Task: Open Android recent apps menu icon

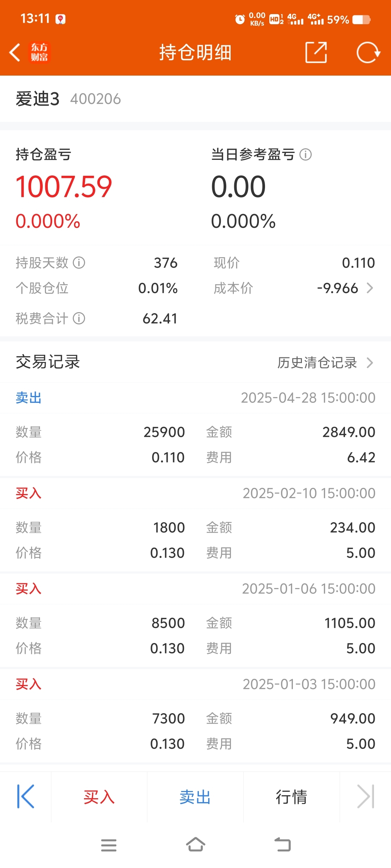Action: 109,845
